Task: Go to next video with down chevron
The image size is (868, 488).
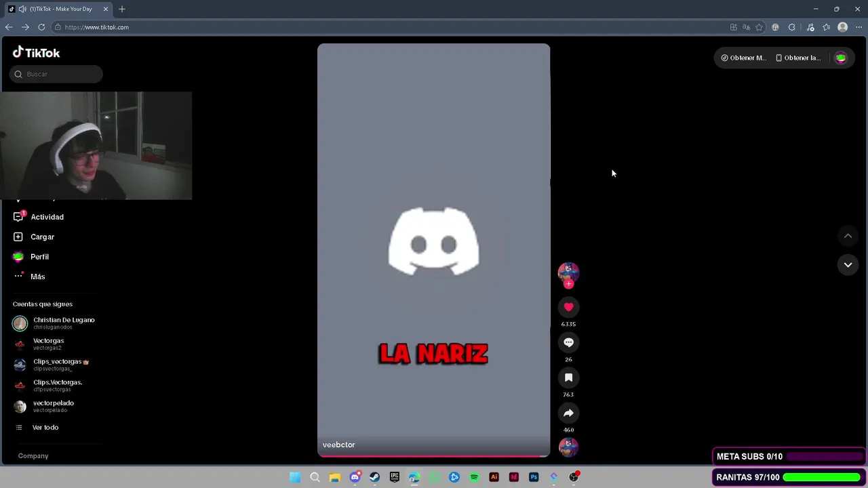Action: coord(848,265)
